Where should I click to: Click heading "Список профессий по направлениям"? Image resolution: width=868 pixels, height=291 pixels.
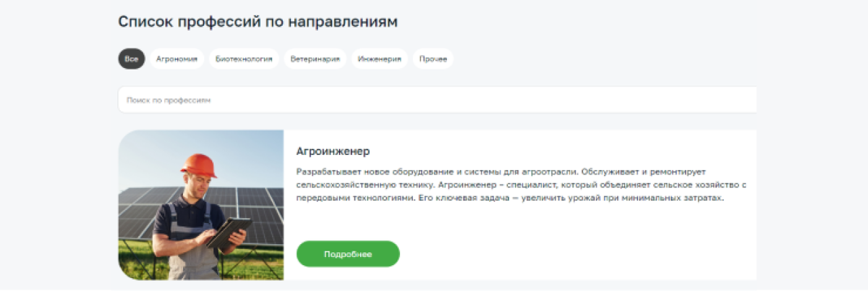click(x=258, y=22)
